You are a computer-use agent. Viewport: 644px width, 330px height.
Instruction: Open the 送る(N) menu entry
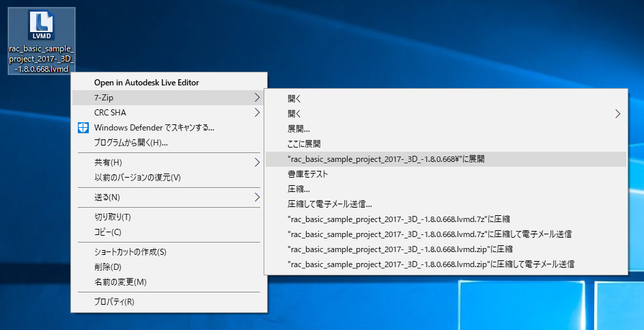point(169,197)
